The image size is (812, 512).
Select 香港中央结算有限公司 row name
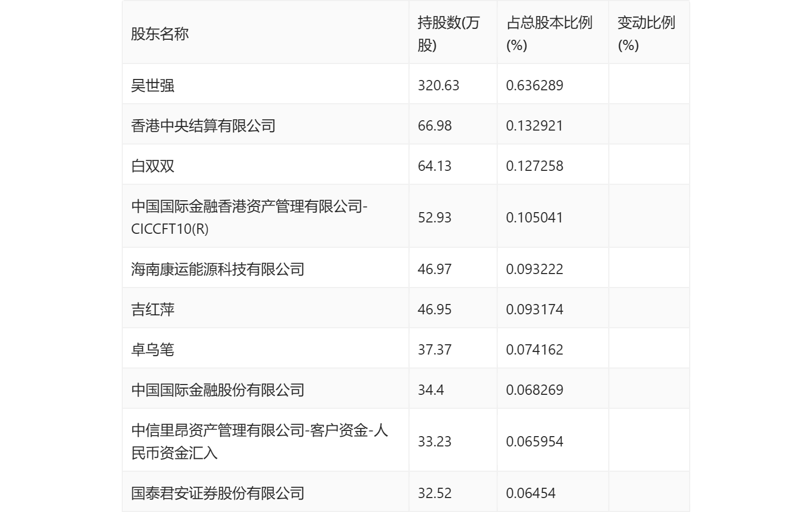point(203,125)
